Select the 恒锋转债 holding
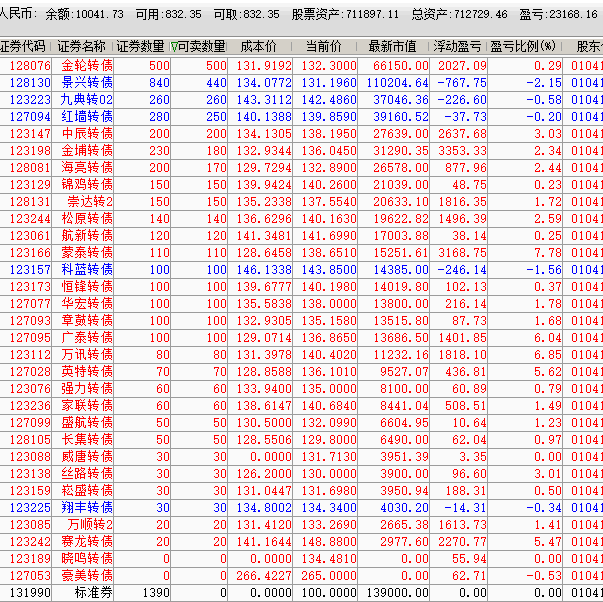Viewport: 603px width, 602px height. (87, 287)
